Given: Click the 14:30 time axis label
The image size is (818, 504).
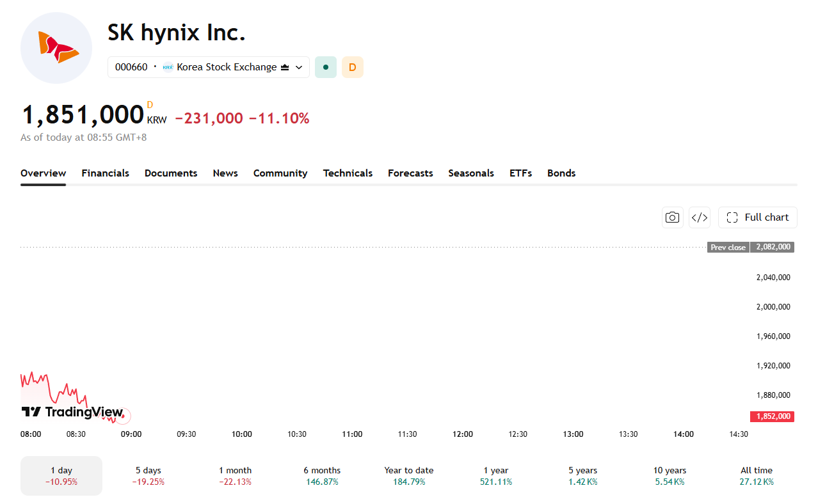Looking at the screenshot, I should coord(739,434).
